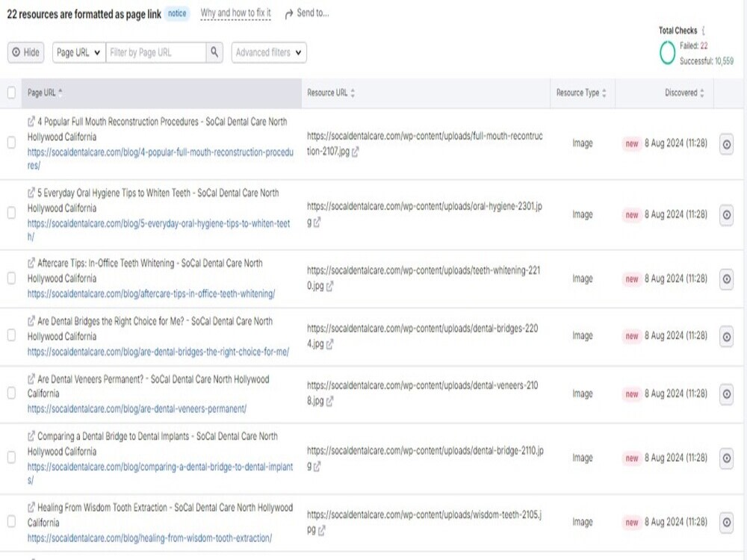Open external icon after oral-hygiene-2301.jpg
Image resolution: width=747 pixels, height=560 pixels.
pos(317,222)
